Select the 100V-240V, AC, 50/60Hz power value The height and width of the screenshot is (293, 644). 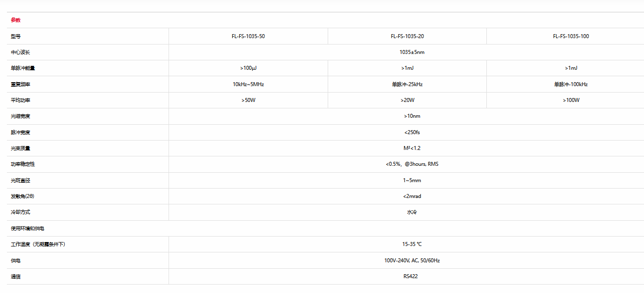click(x=412, y=260)
